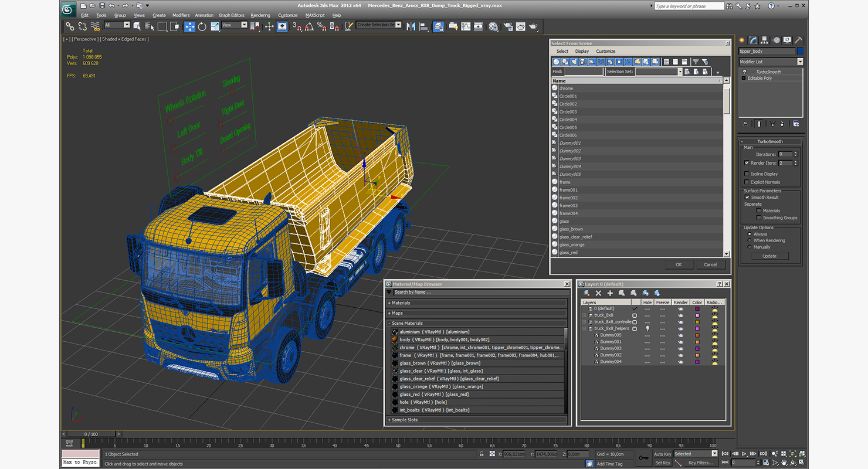The width and height of the screenshot is (868, 469).
Task: Toggle the Percent Snap button
Action: 321,26
